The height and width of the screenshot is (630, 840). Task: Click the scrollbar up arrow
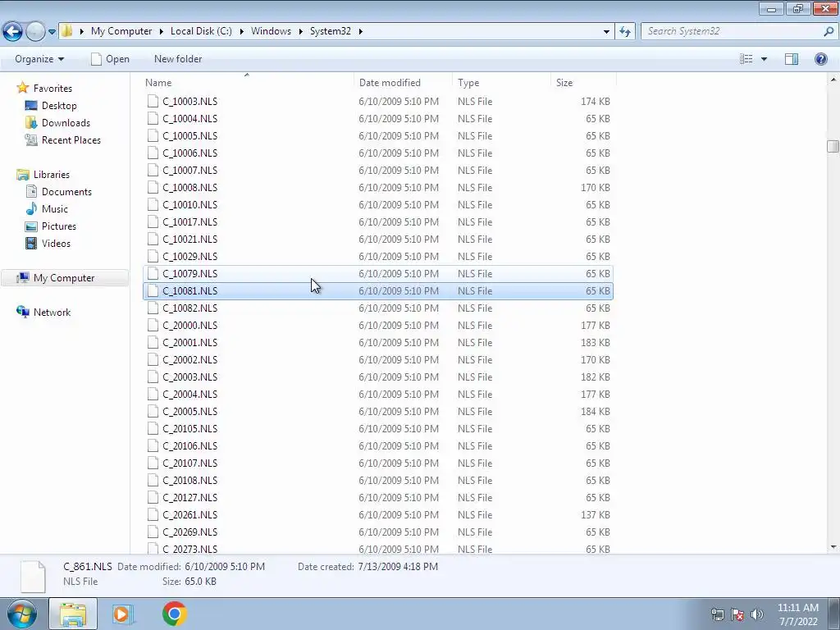833,80
